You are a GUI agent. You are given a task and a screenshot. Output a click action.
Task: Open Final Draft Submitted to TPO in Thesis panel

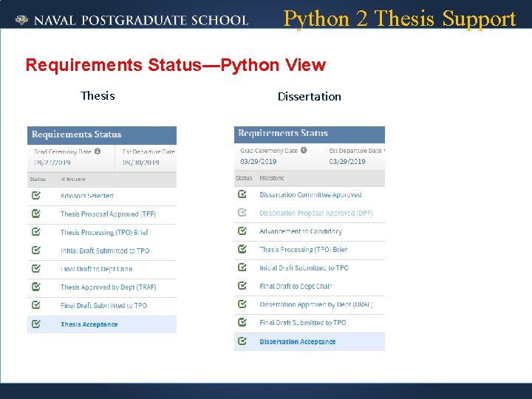pyautogui.click(x=104, y=306)
